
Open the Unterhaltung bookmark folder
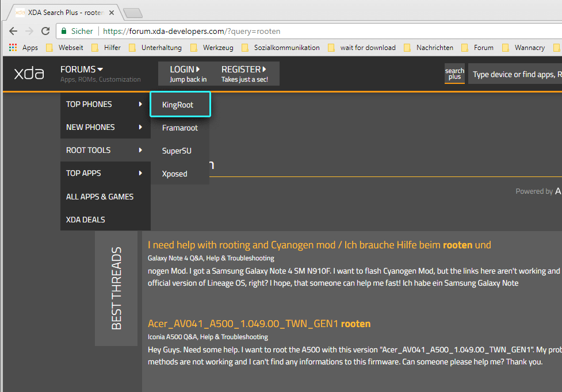(x=155, y=48)
